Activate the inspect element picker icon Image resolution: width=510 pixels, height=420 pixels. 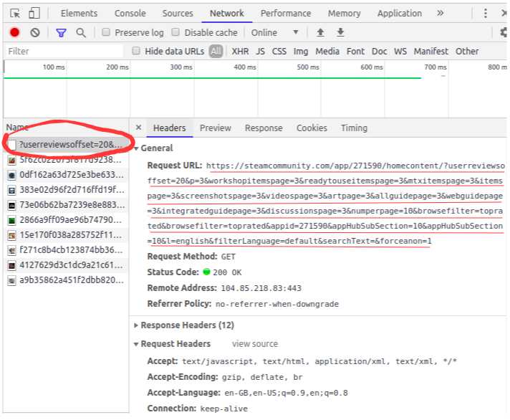(x=15, y=14)
